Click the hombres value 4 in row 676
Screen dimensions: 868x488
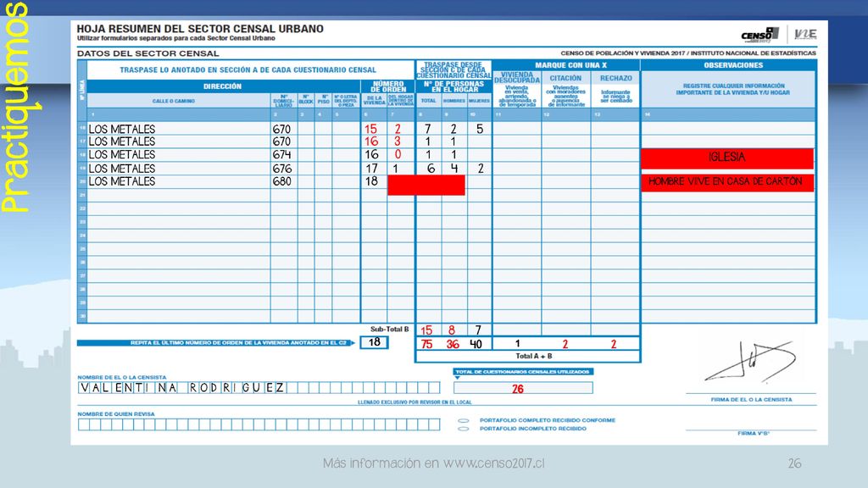point(454,169)
